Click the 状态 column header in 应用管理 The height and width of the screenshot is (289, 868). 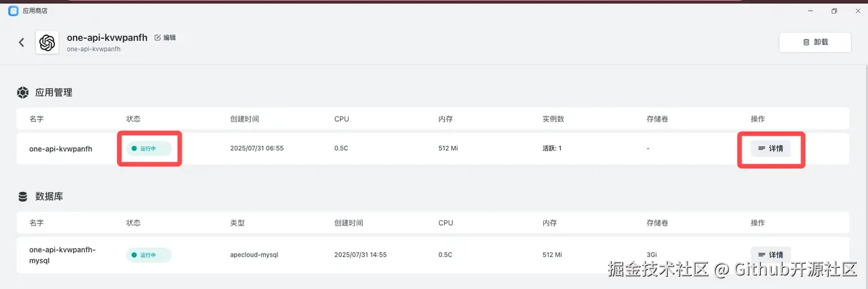tap(133, 119)
